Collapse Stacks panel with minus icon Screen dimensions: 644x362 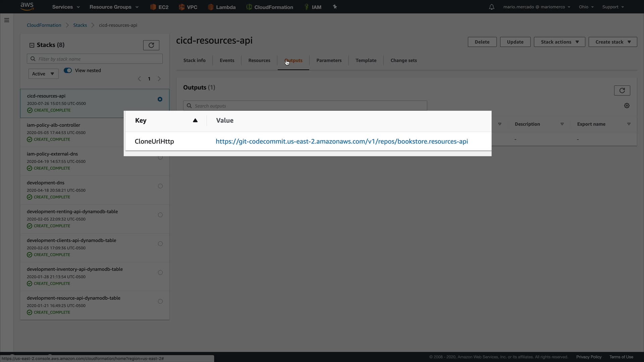[x=32, y=45]
